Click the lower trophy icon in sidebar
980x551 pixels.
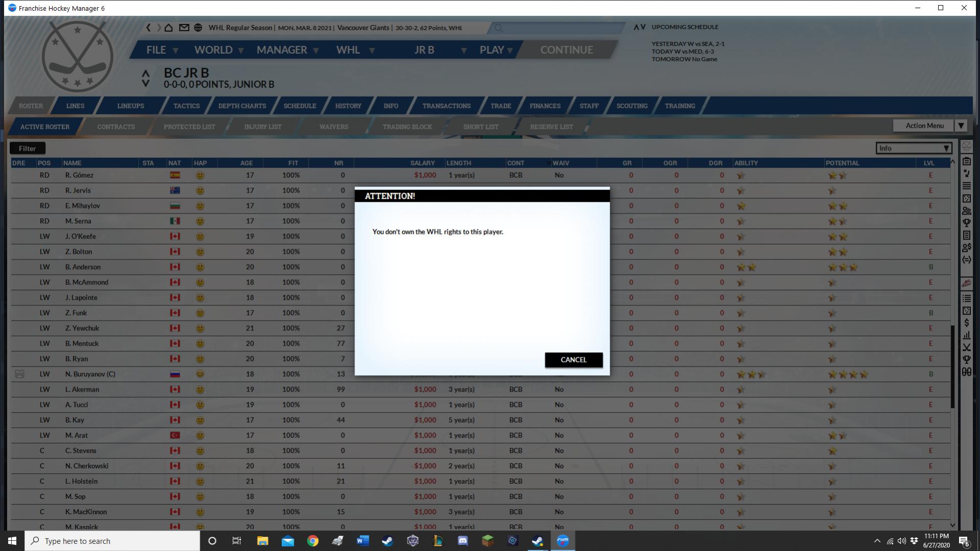click(x=967, y=360)
